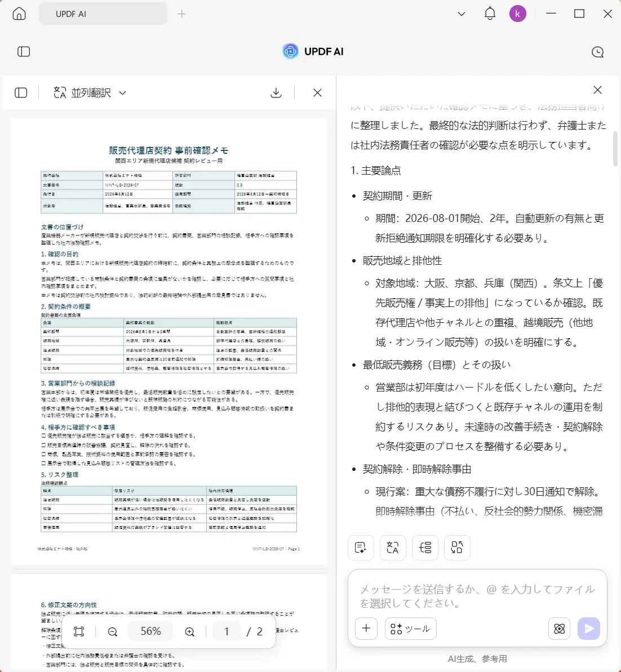
Task: Close the document viewer panel
Action: [317, 92]
